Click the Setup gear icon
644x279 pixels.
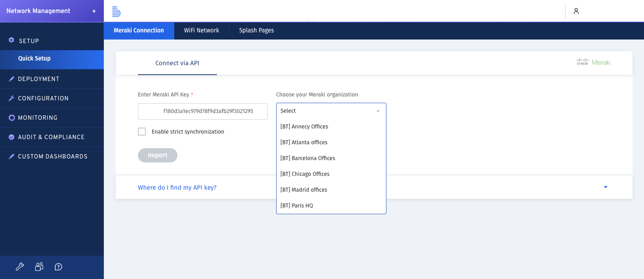pyautogui.click(x=11, y=40)
